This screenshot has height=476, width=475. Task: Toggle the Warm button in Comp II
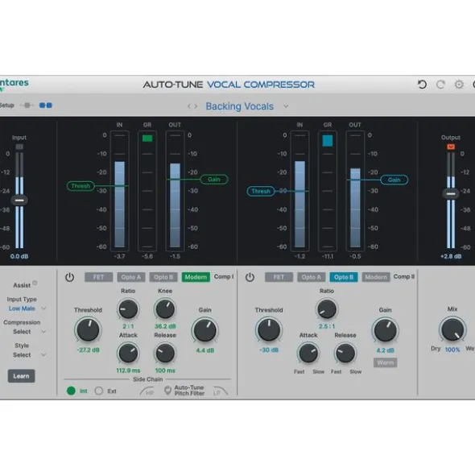(385, 362)
